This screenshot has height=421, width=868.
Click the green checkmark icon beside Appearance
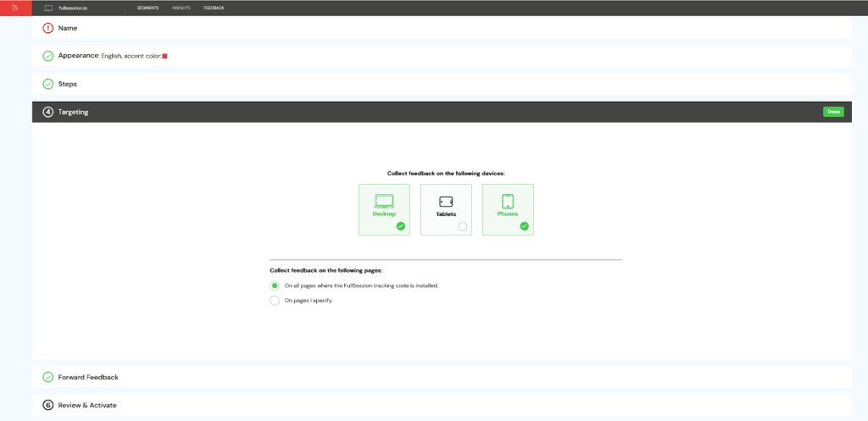pos(48,56)
